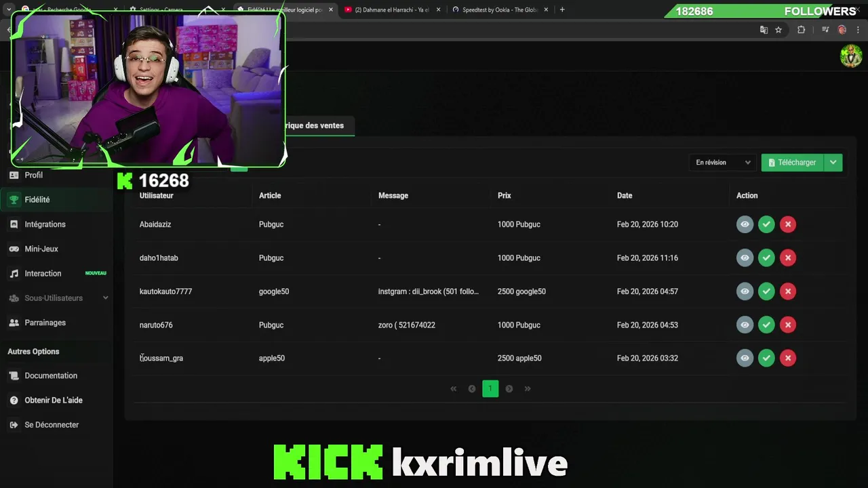
Task: Expand the Sous-Utilisateurs submenu chevron
Action: point(105,298)
